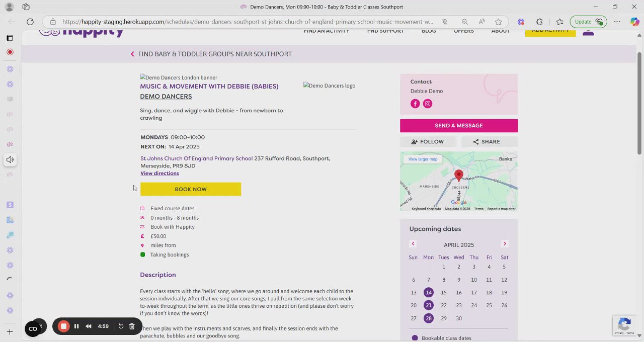
Task: Open the Happity account profile icon
Action: pos(588,33)
